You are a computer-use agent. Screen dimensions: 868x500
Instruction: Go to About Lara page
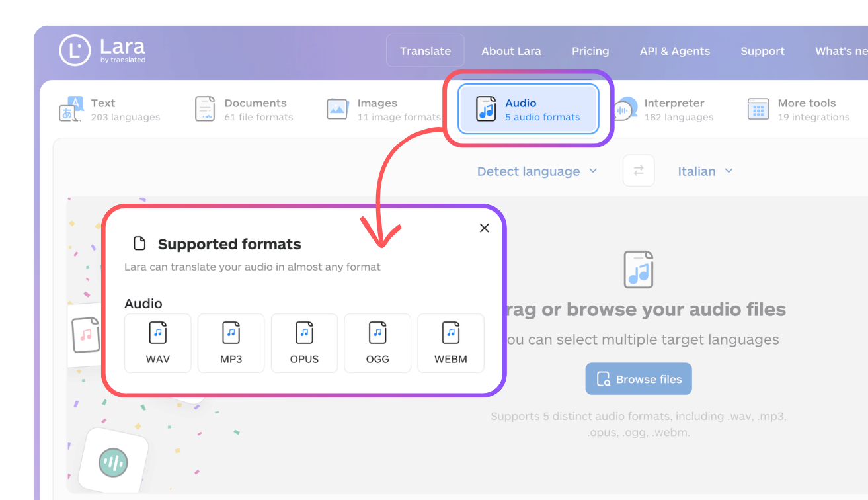(511, 51)
